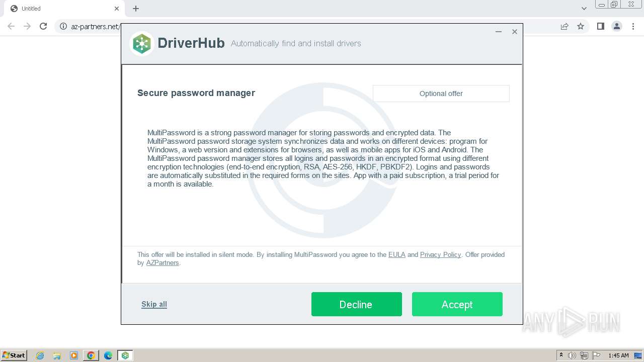Click the Secure password manager heading

click(196, 93)
